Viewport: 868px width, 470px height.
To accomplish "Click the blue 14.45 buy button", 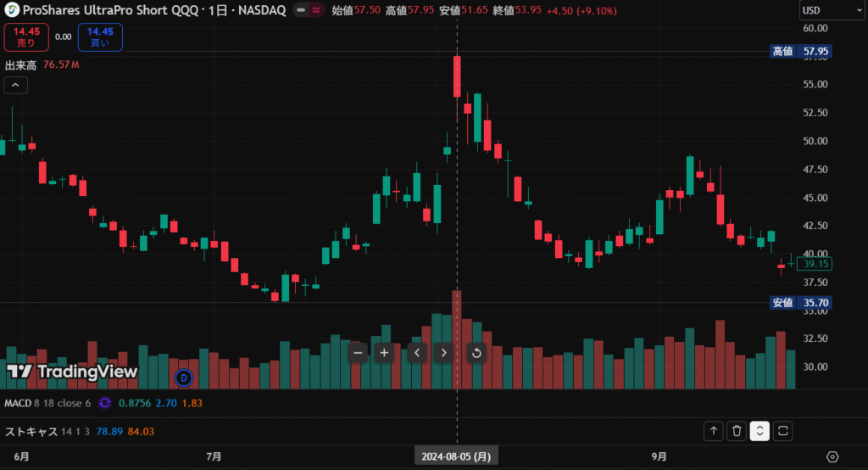I will click(x=100, y=37).
